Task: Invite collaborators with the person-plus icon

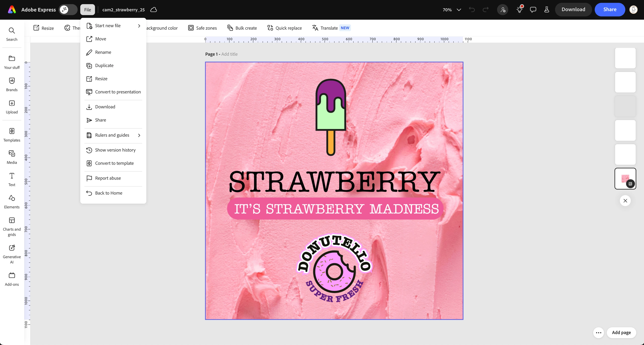Action: coord(503,9)
